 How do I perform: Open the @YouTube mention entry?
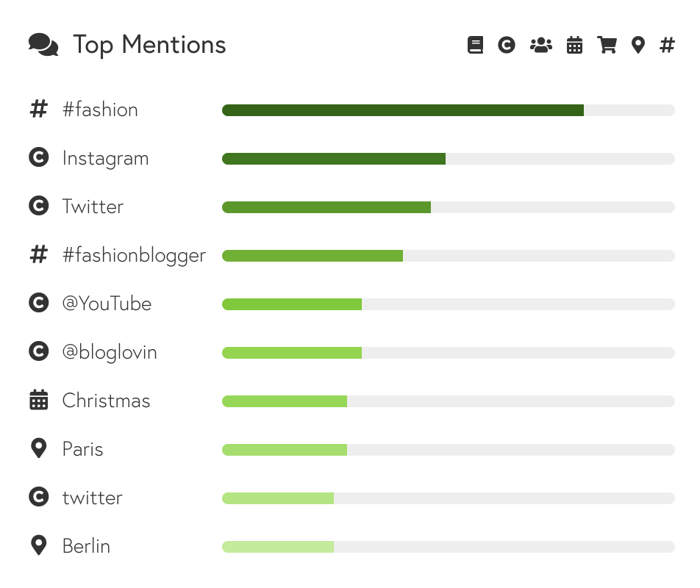(x=107, y=304)
